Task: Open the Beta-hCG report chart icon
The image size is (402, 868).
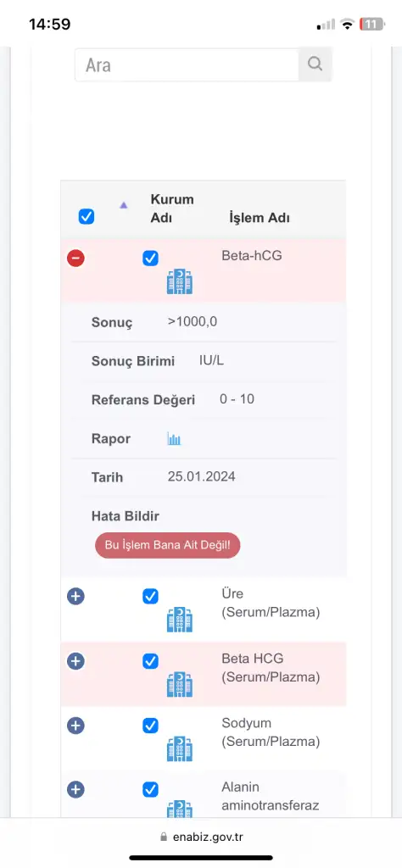Action: click(x=174, y=439)
